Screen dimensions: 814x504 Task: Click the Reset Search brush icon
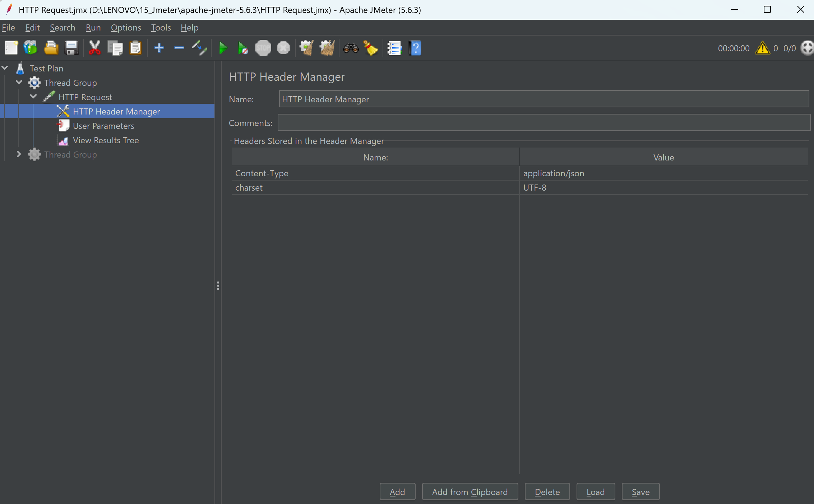[x=371, y=48]
